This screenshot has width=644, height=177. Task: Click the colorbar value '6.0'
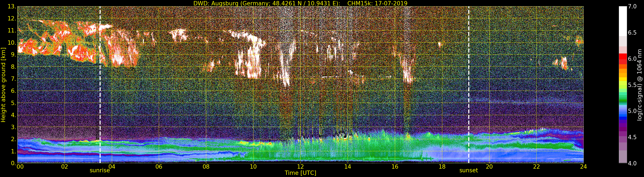click(632, 59)
